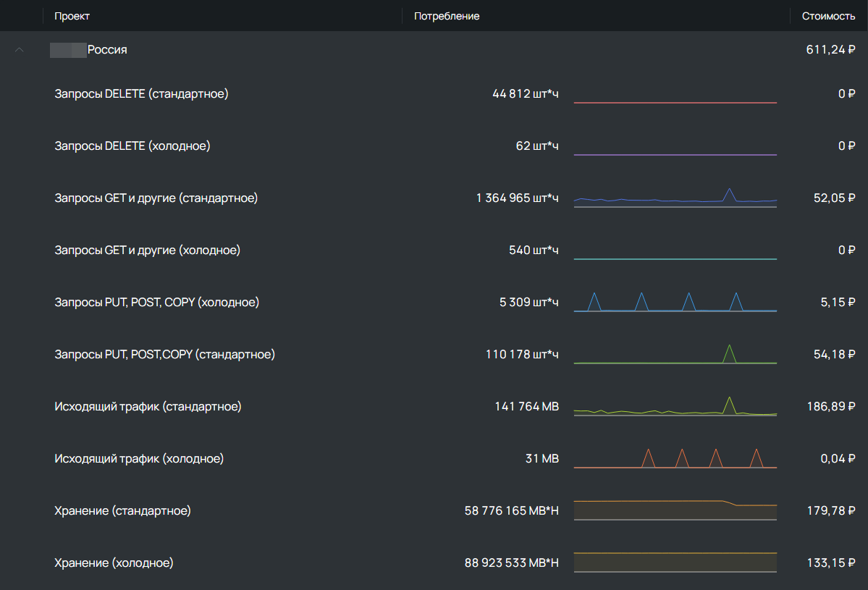The height and width of the screenshot is (590, 868).
Task: Click the Стоимость column header
Action: coord(828,16)
